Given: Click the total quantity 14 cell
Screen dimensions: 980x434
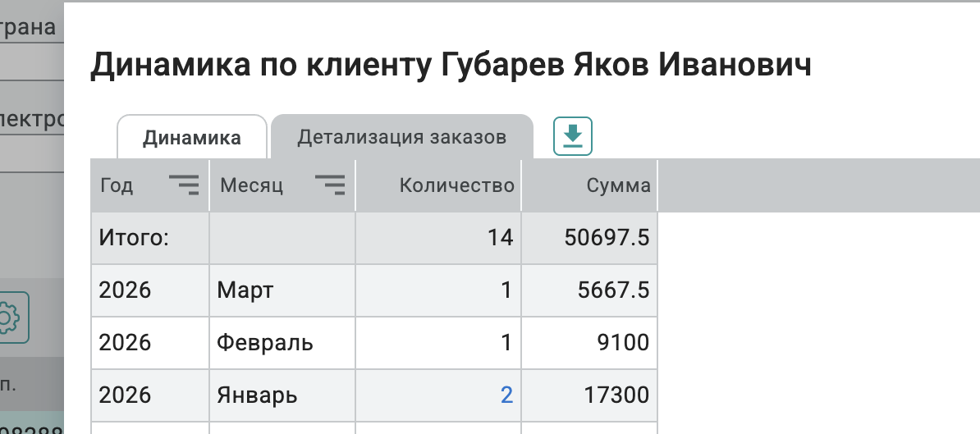Looking at the screenshot, I should [x=499, y=238].
